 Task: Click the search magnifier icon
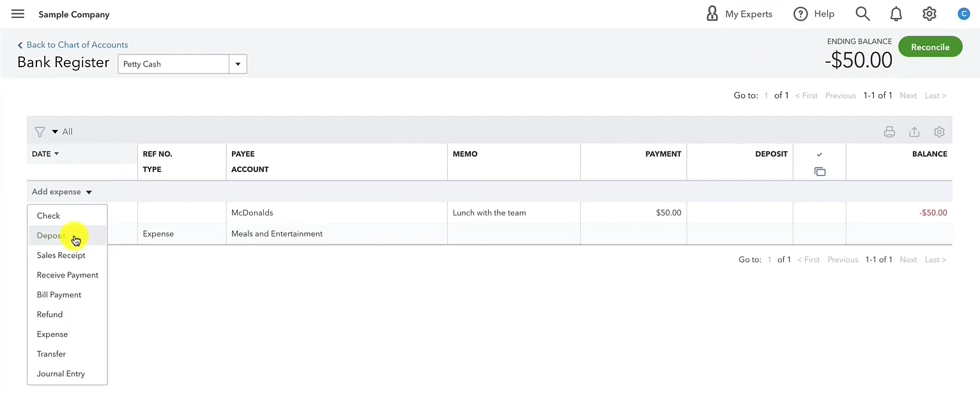point(862,14)
